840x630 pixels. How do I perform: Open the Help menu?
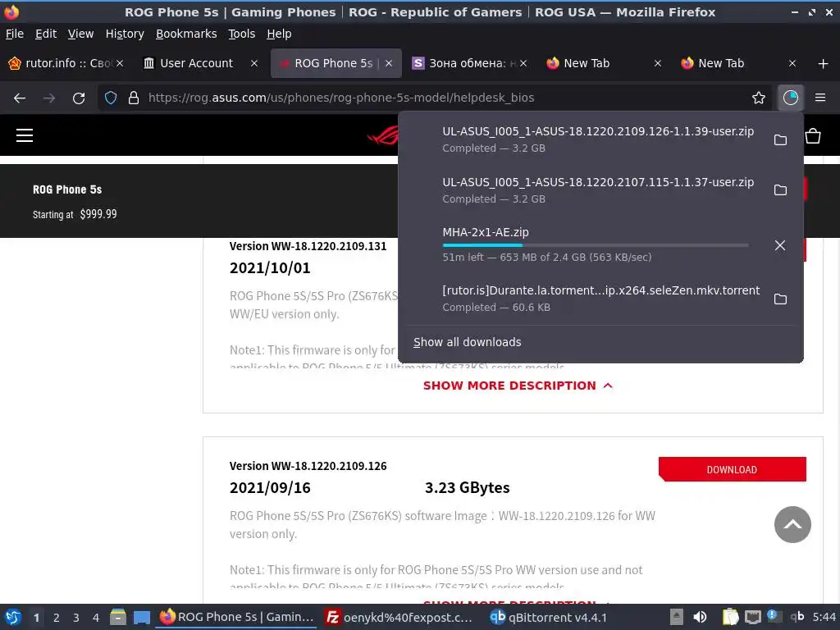(x=279, y=34)
